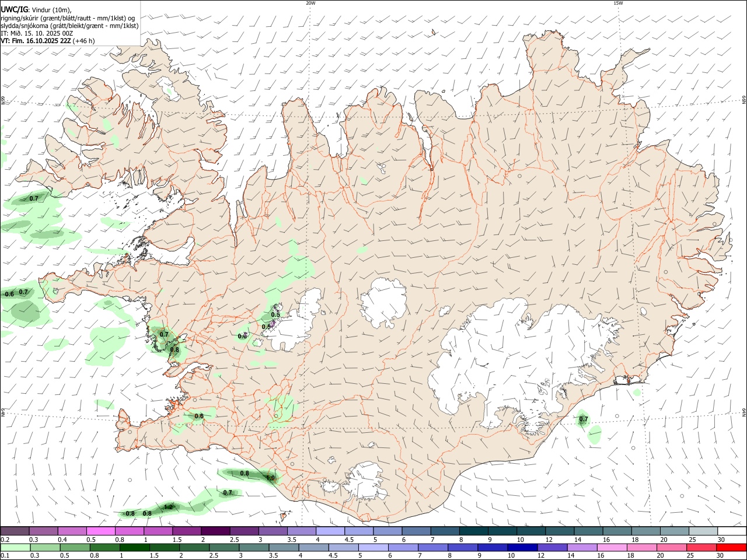
Task: Click the 1.2 precipitation value on the map
Action: pos(169,507)
